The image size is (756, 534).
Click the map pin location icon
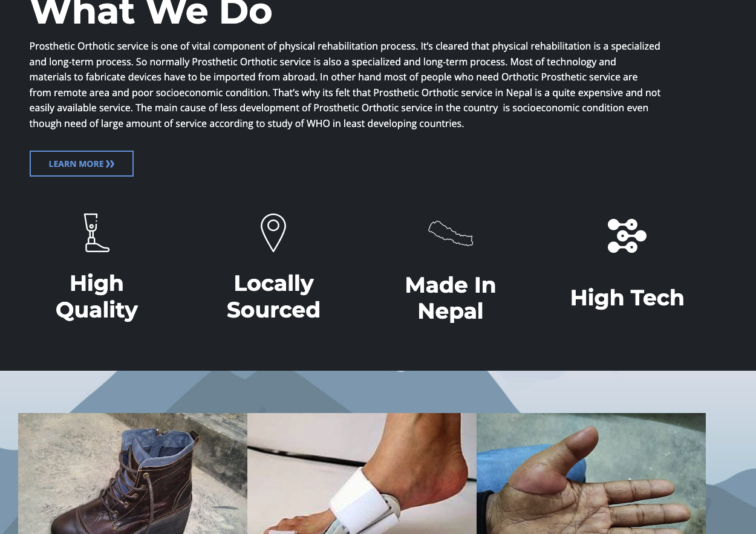pyautogui.click(x=273, y=233)
